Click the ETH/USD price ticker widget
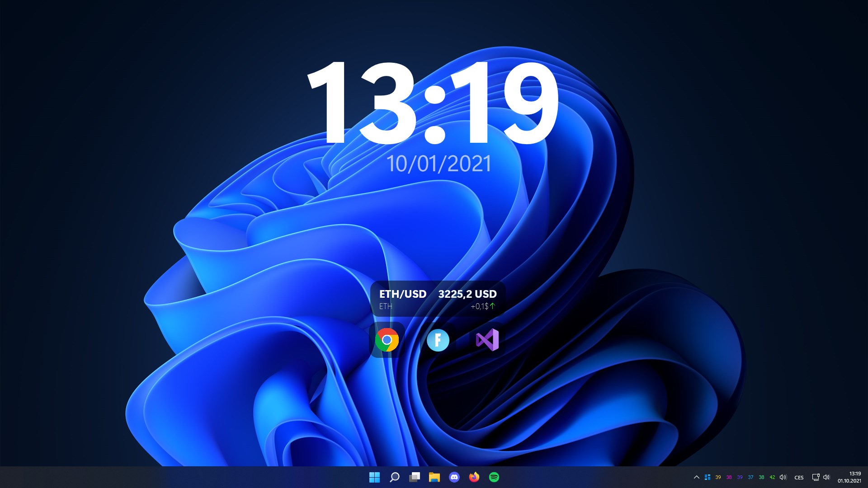Image resolution: width=868 pixels, height=488 pixels. (438, 299)
